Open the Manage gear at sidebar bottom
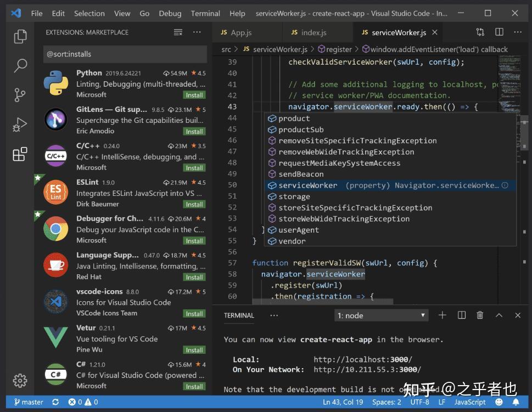532x412 pixels. tap(20, 381)
